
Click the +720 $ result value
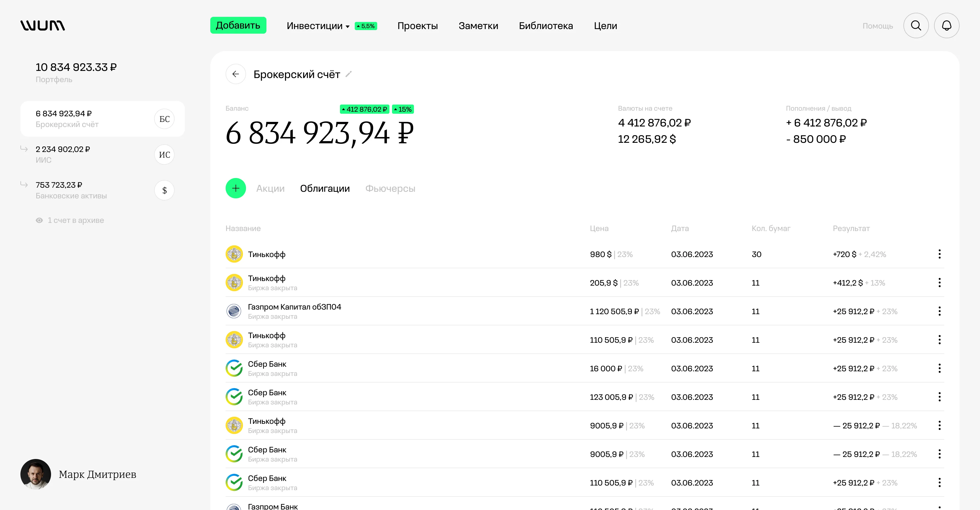[844, 254]
